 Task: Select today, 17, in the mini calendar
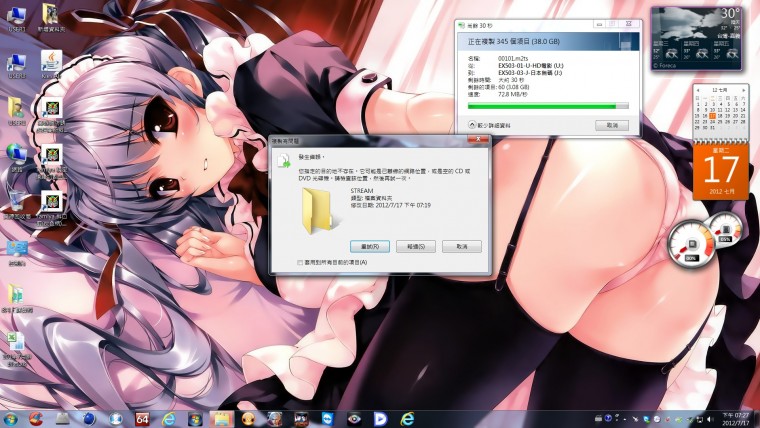[x=712, y=116]
